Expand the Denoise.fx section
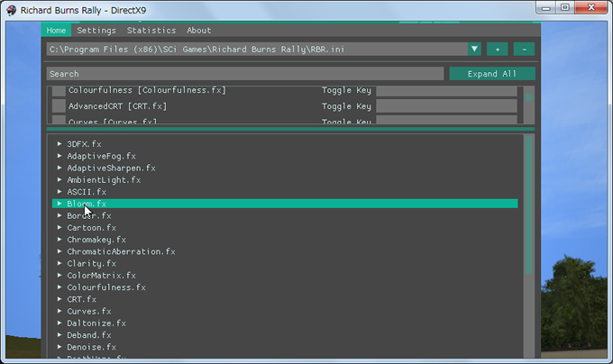 59,346
